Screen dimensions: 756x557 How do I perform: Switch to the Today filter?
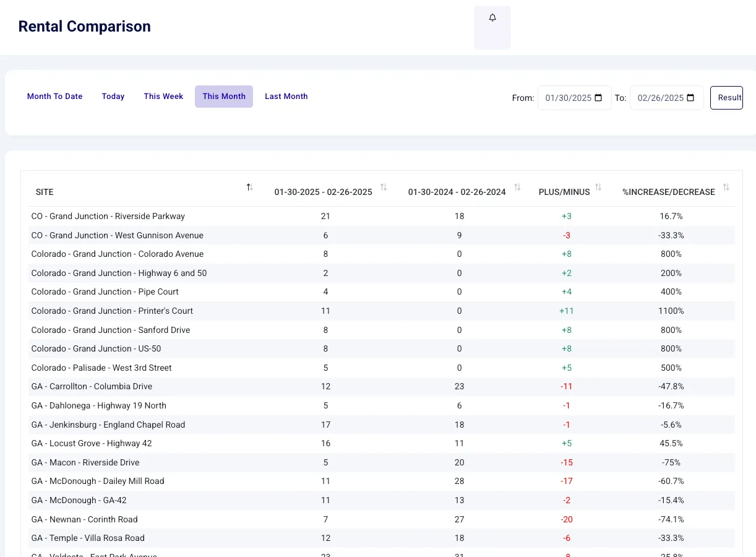pyautogui.click(x=113, y=97)
